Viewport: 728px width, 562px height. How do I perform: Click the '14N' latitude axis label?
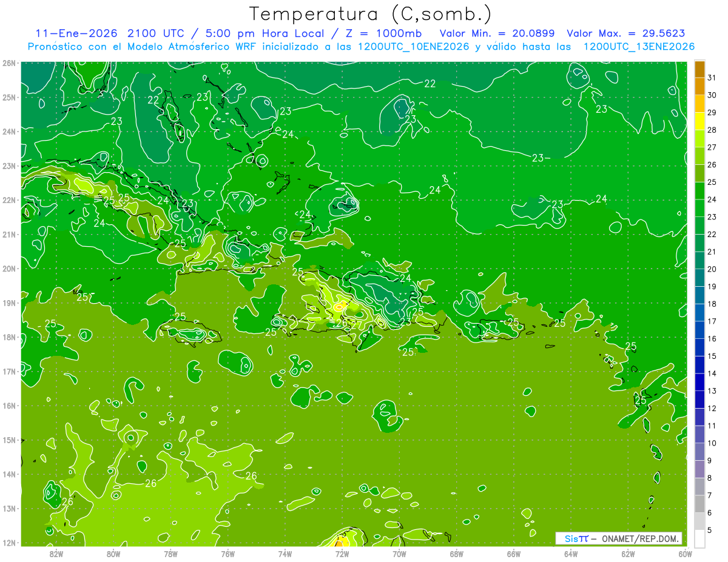(x=9, y=474)
